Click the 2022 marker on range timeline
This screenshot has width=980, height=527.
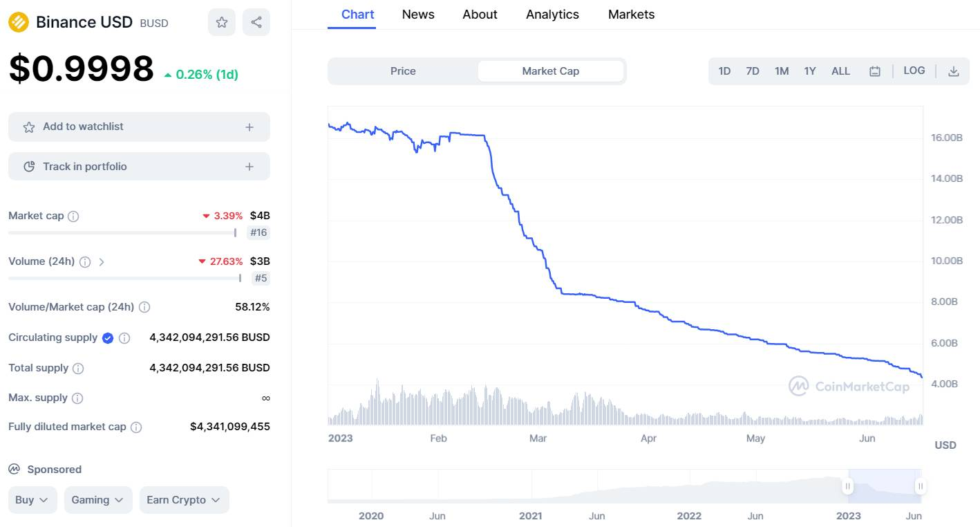tap(689, 516)
